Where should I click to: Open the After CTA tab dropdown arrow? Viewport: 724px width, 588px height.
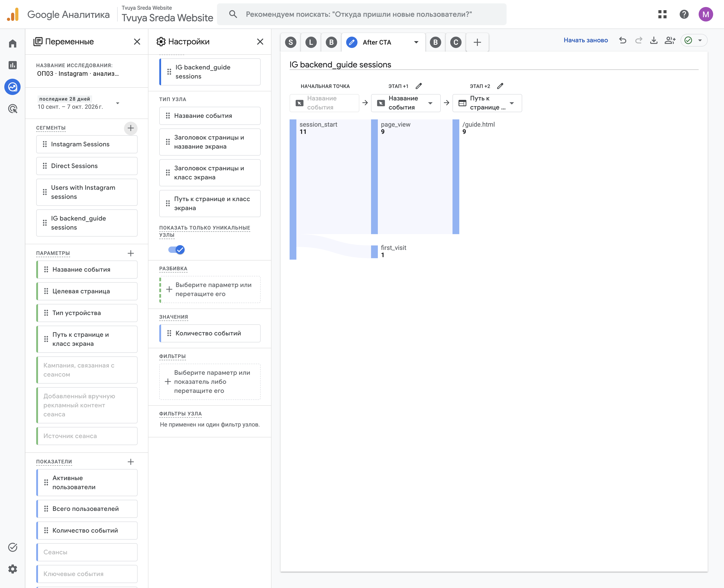[416, 42]
